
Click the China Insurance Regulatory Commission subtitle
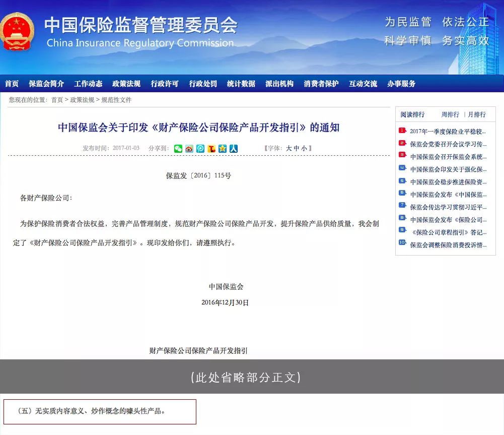140,43
